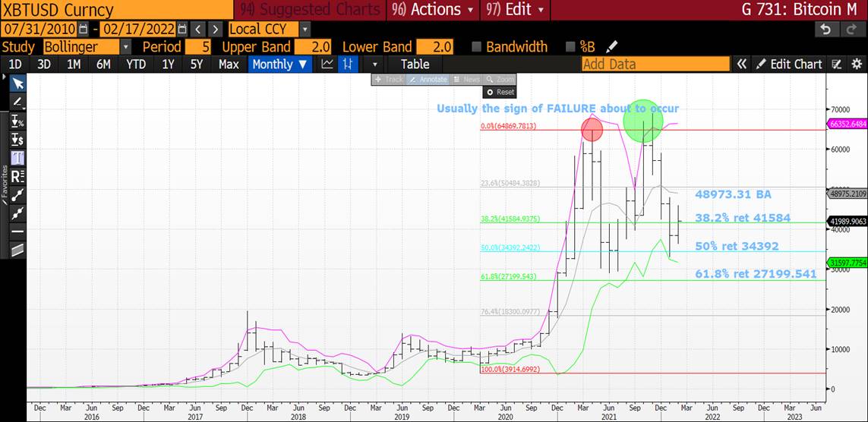
Task: Click the start date 07/31/2010 field
Action: (39, 30)
